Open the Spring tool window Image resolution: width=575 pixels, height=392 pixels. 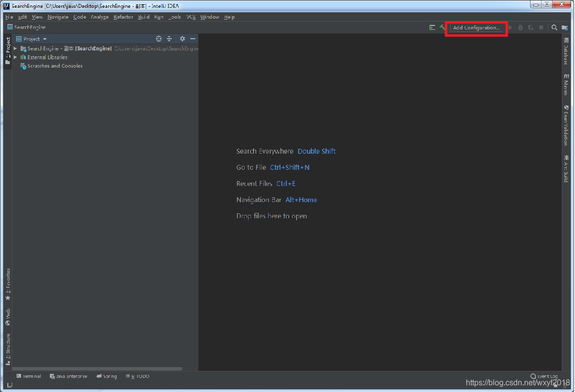coord(107,376)
